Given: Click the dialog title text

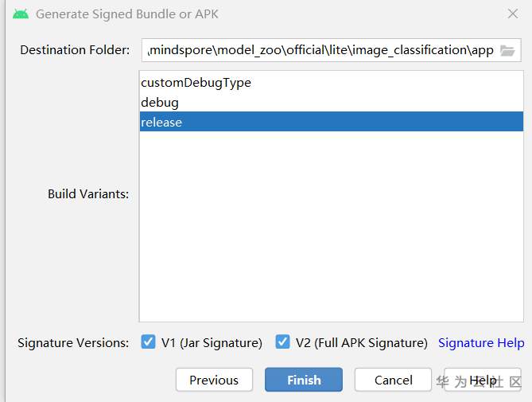Looking at the screenshot, I should coord(127,14).
